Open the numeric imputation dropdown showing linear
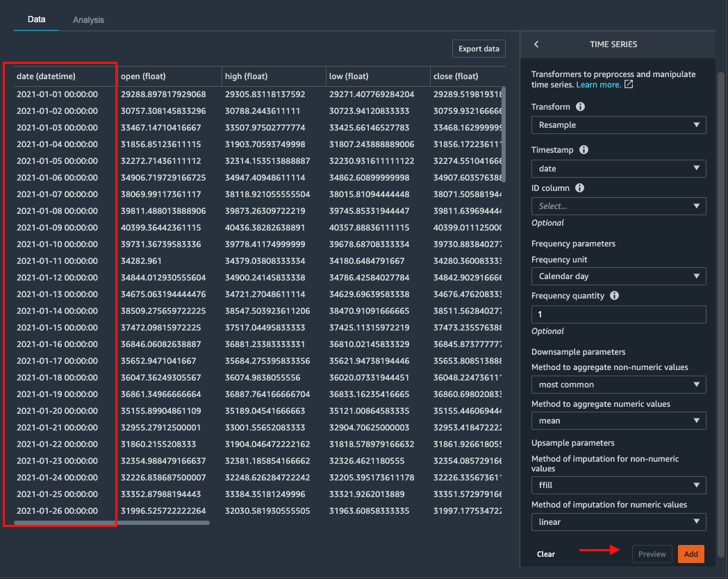728x579 pixels. pos(618,522)
